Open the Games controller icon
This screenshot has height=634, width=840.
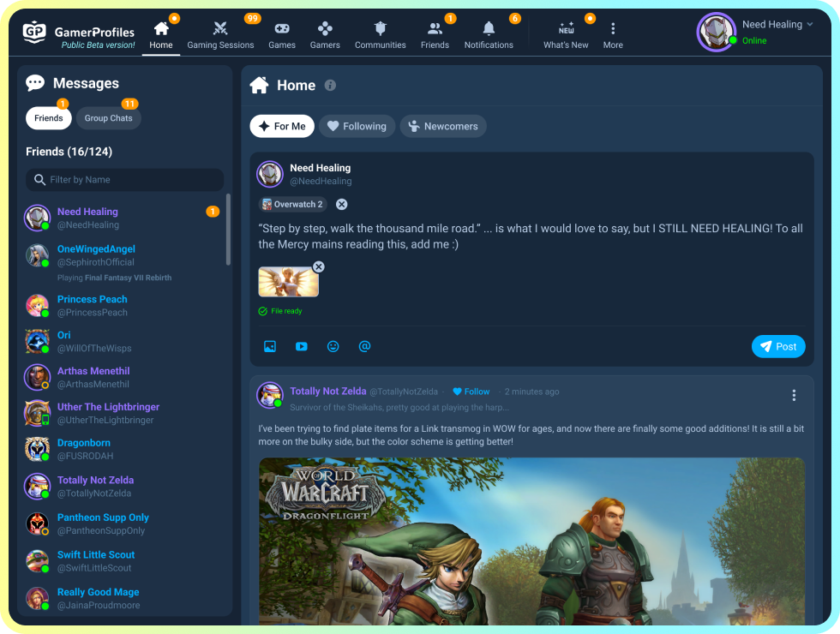pos(282,27)
